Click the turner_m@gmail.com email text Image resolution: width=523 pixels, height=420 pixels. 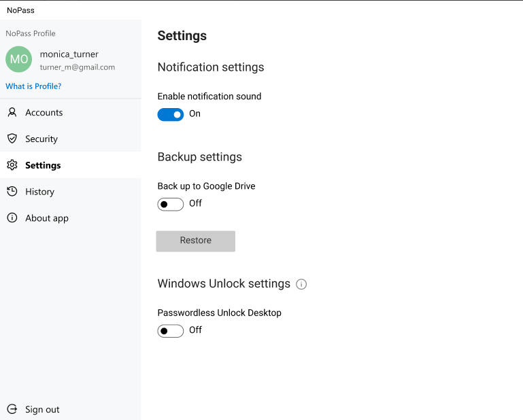(78, 67)
